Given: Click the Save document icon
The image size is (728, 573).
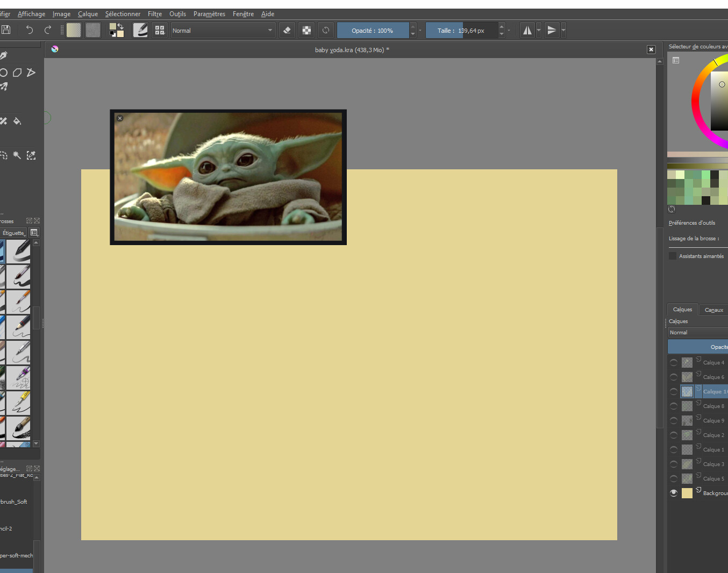Looking at the screenshot, I should pos(6,30).
